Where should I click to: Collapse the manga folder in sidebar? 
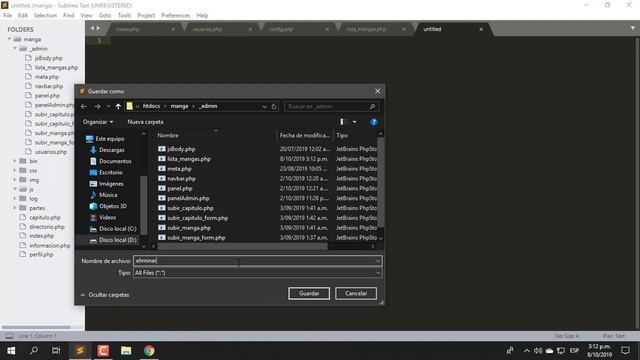[9, 39]
